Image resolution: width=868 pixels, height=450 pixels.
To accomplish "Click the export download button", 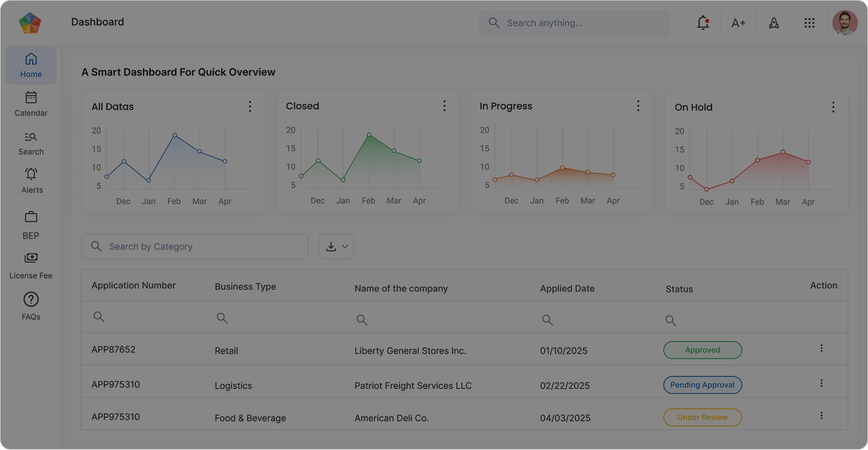I will tap(330, 247).
